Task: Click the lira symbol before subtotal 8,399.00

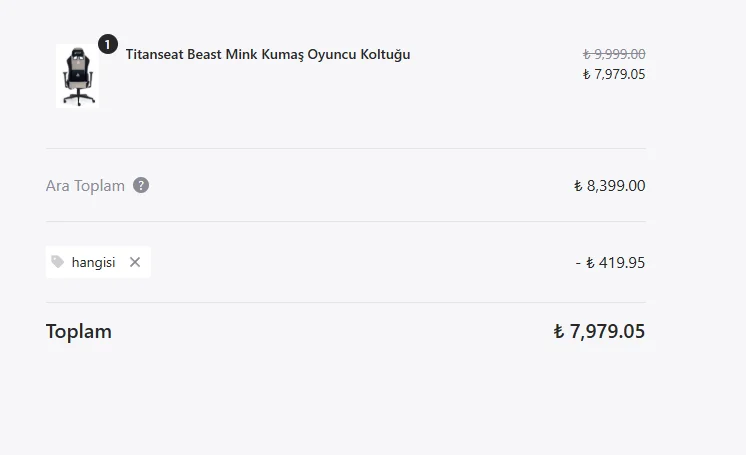Action: click(x=578, y=186)
